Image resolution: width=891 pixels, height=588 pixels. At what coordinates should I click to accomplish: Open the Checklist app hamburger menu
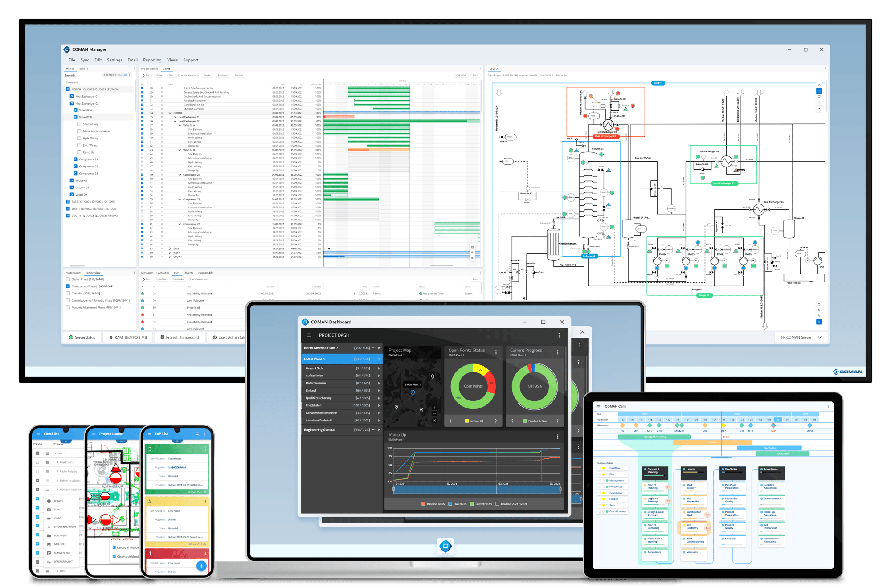click(x=38, y=433)
